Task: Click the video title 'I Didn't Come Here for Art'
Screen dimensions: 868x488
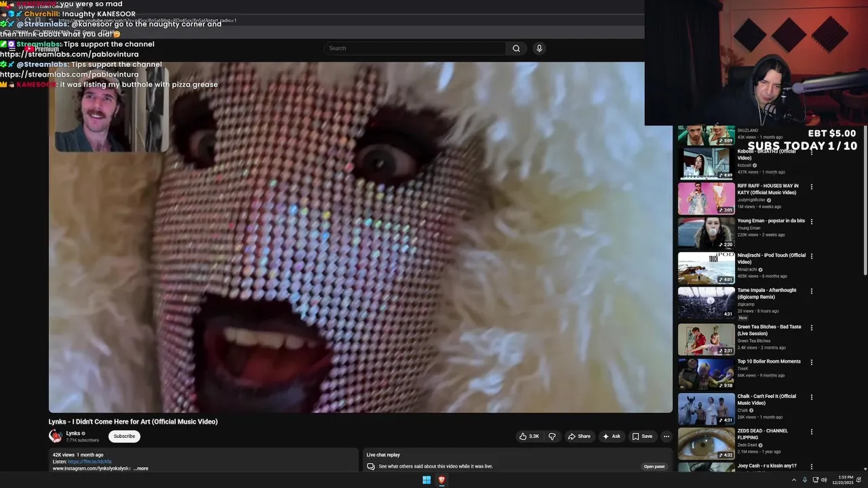Action: [x=133, y=422]
